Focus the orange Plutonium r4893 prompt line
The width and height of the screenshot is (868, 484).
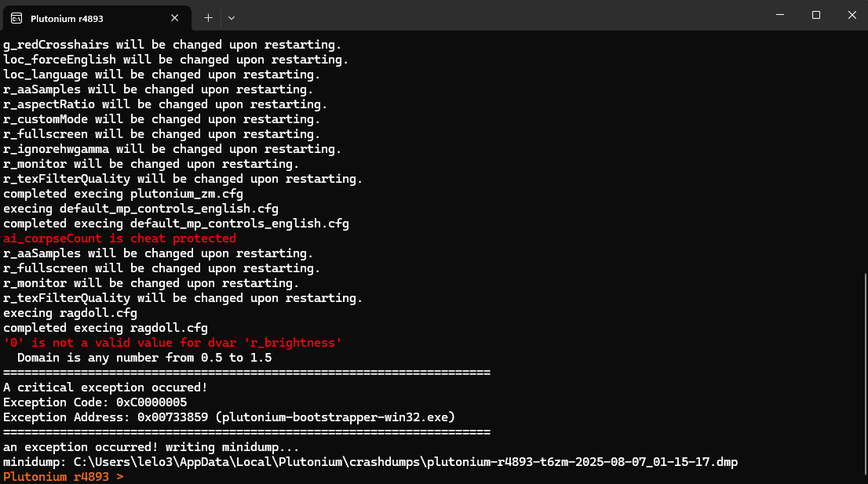point(64,477)
